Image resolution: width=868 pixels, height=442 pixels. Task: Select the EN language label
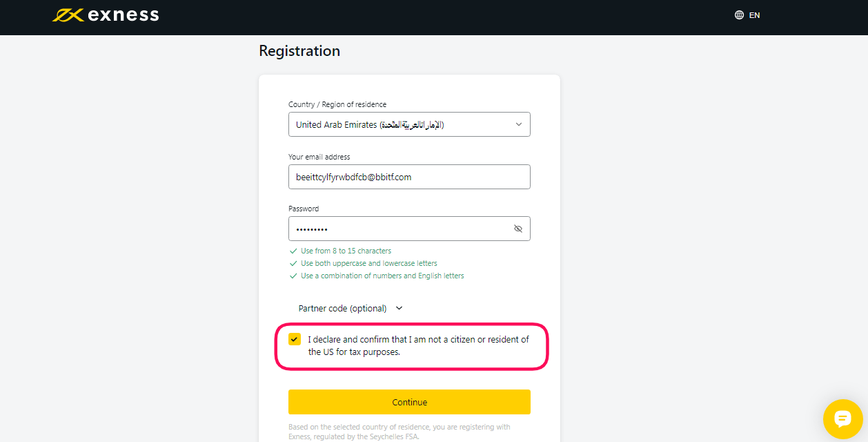(x=754, y=15)
